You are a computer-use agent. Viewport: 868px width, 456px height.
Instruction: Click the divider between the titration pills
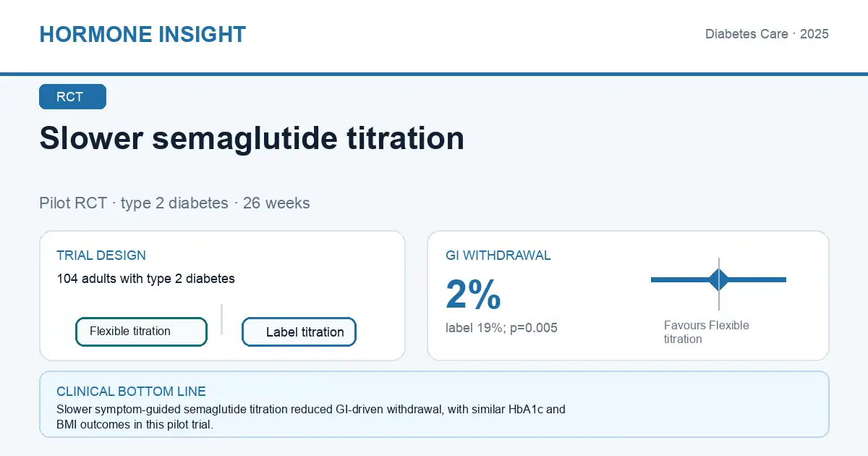(221, 319)
